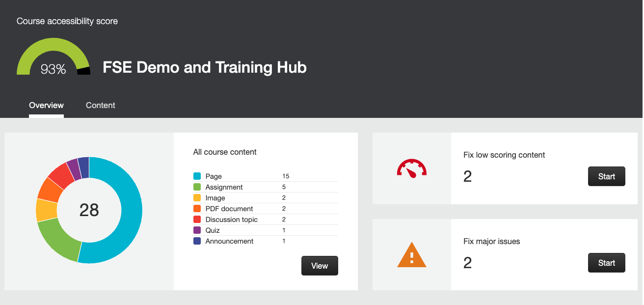Click the cyan Page legend square
The width and height of the screenshot is (644, 305).
[198, 176]
